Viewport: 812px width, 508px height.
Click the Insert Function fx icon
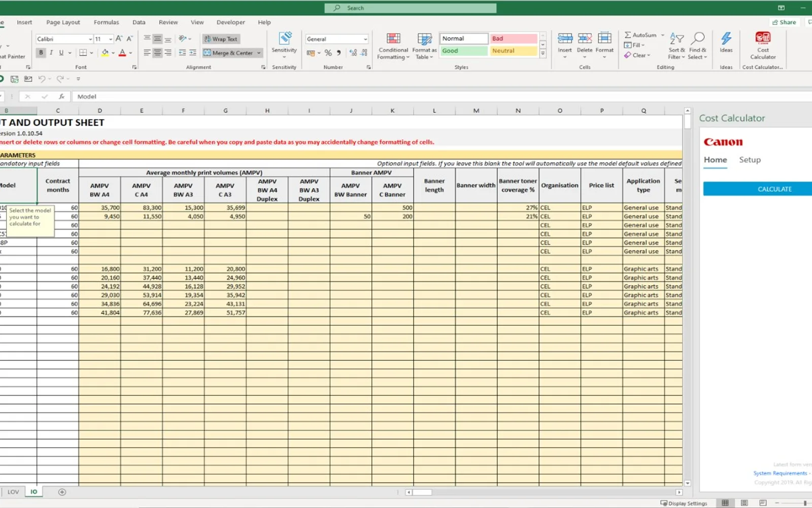pos(61,97)
